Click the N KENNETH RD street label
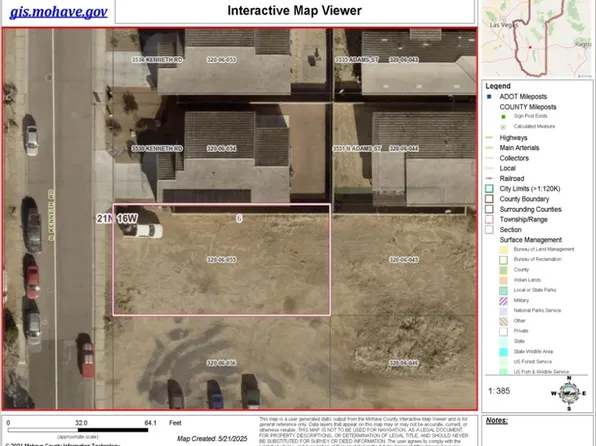 [51, 215]
